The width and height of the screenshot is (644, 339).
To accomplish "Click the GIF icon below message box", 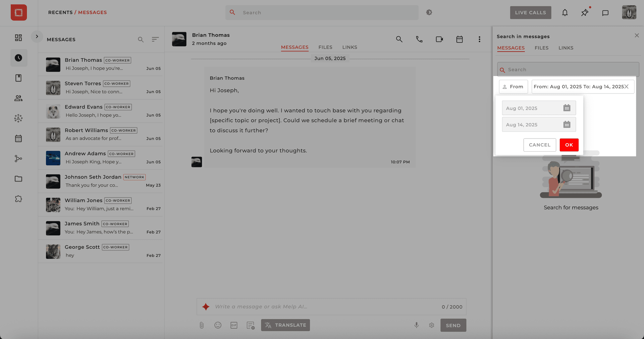I will 234,325.
